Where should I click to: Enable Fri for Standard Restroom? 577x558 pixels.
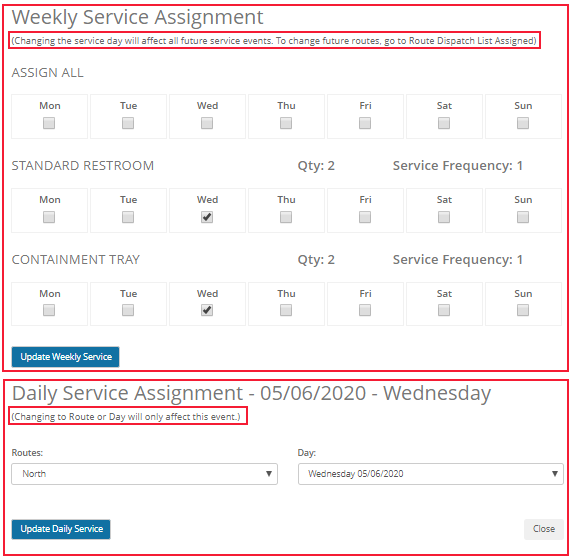coord(365,217)
